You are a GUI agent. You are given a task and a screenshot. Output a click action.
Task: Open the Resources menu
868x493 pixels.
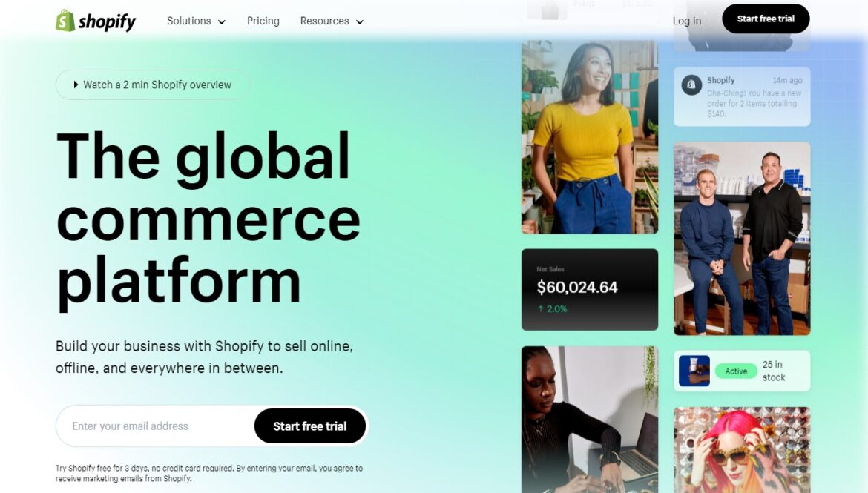[332, 21]
